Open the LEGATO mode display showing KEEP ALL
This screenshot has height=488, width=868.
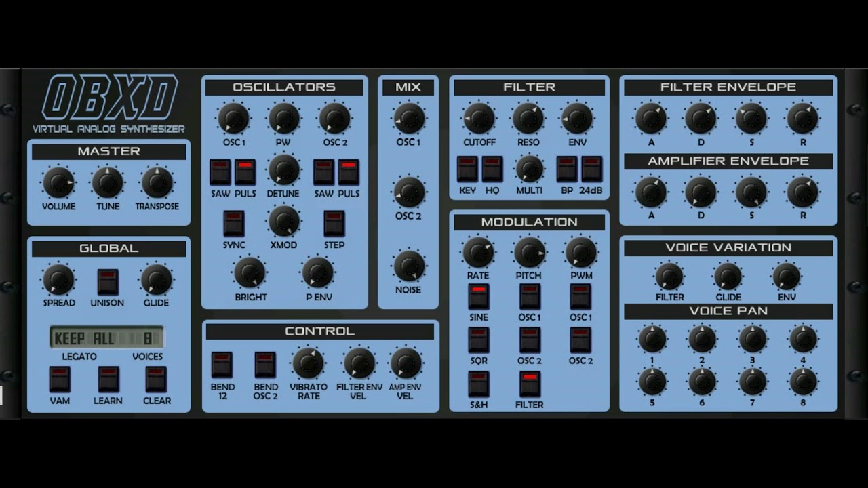84,338
